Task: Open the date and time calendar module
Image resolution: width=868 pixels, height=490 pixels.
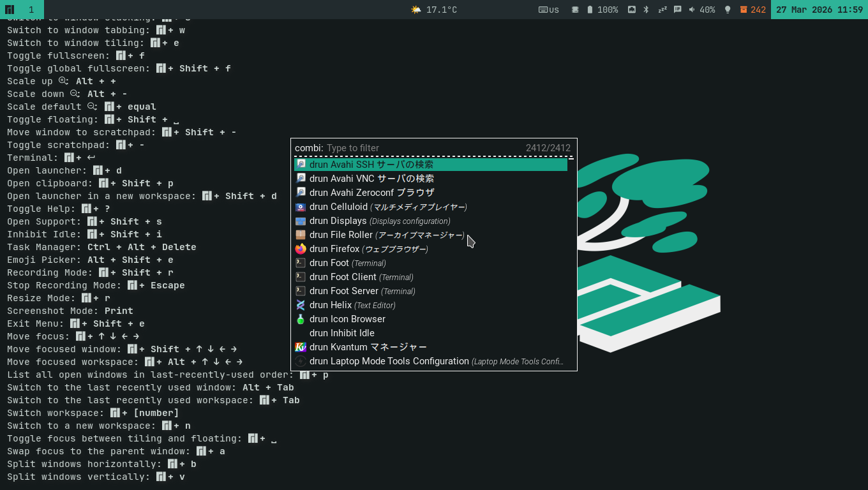Action: [x=819, y=10]
